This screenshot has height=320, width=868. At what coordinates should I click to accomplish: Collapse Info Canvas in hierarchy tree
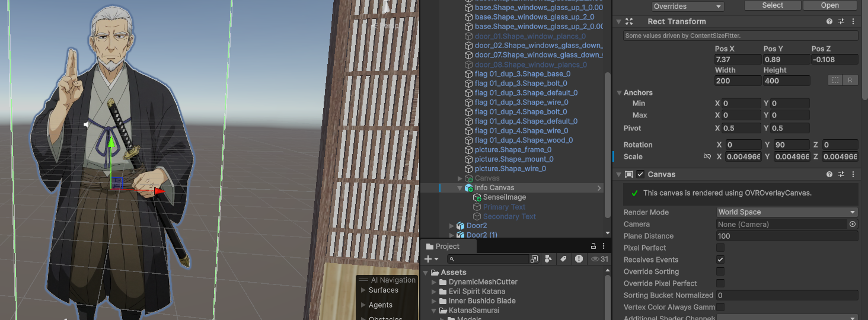point(460,188)
